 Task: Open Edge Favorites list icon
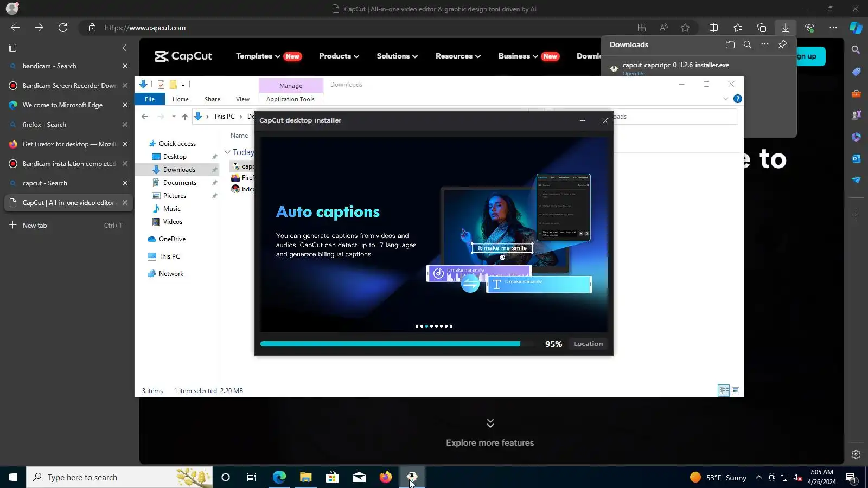pos(738,28)
